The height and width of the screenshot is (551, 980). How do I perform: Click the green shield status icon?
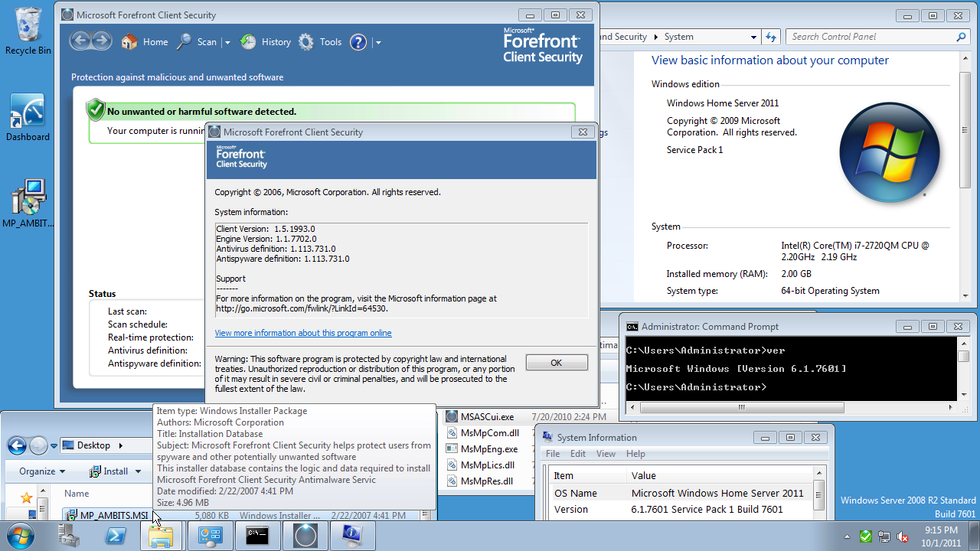point(96,109)
